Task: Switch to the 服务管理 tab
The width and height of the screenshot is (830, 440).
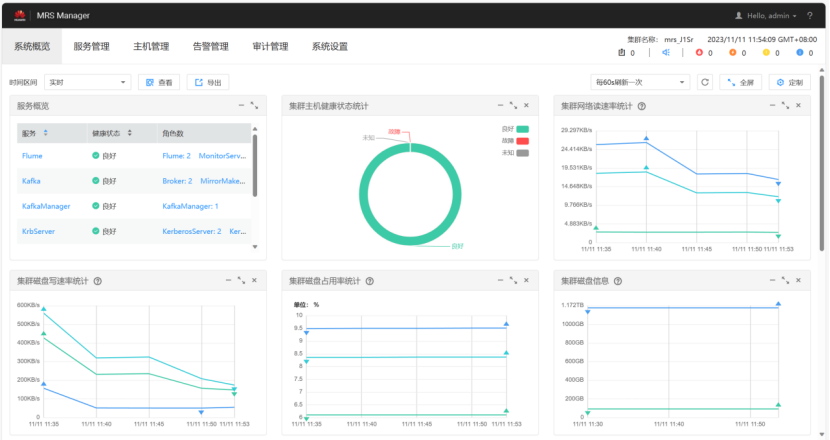Action: 92,47
